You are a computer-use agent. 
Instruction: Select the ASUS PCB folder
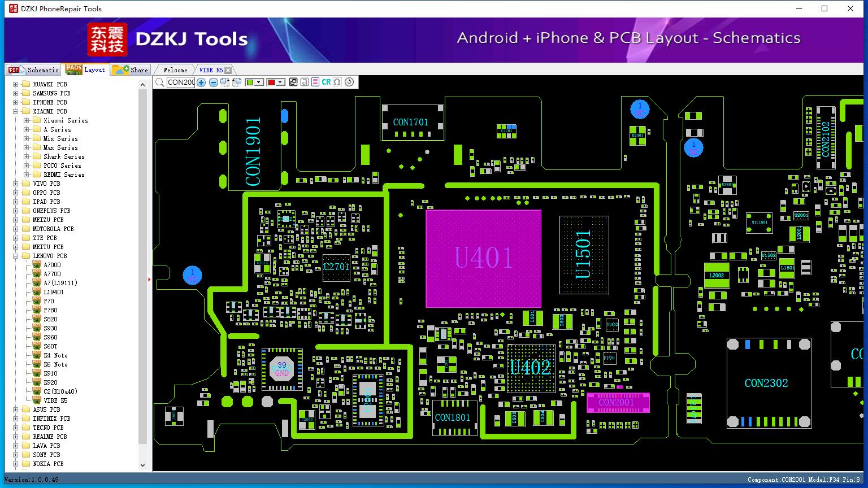[x=46, y=409]
